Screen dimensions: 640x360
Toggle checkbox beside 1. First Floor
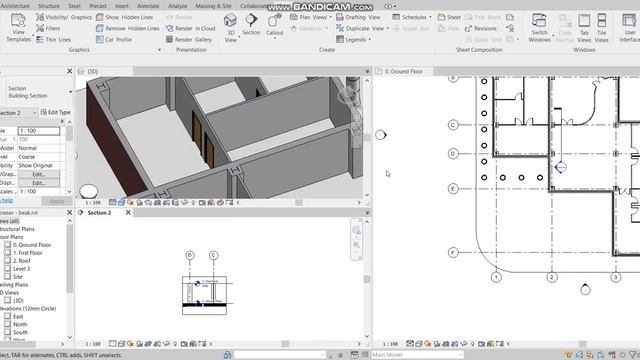click(x=8, y=253)
